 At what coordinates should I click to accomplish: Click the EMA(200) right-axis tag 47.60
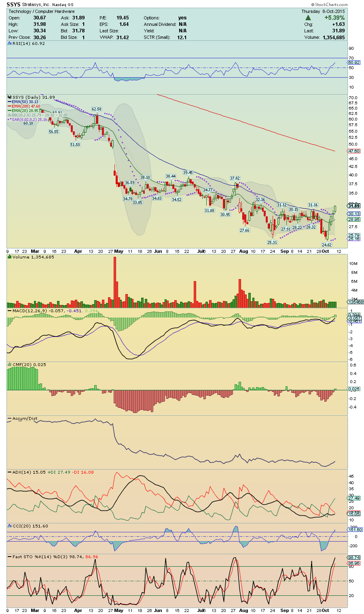tap(354, 151)
